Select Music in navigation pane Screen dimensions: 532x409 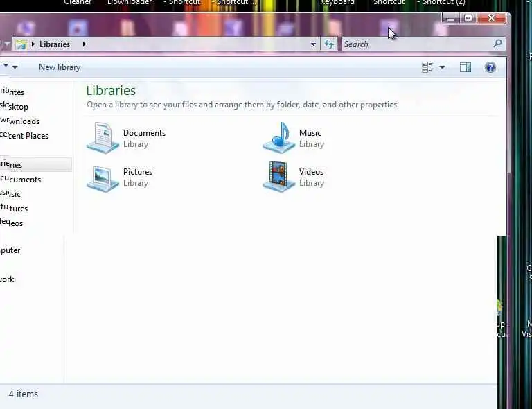pos(10,194)
